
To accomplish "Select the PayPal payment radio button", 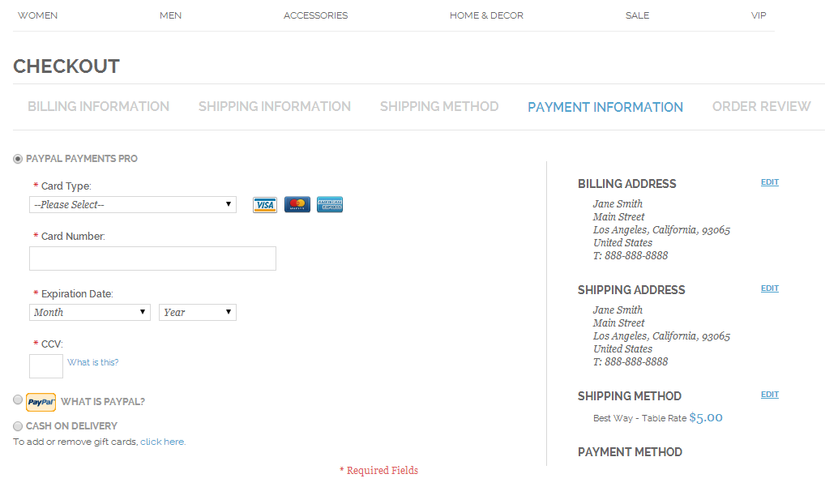I will click(17, 399).
